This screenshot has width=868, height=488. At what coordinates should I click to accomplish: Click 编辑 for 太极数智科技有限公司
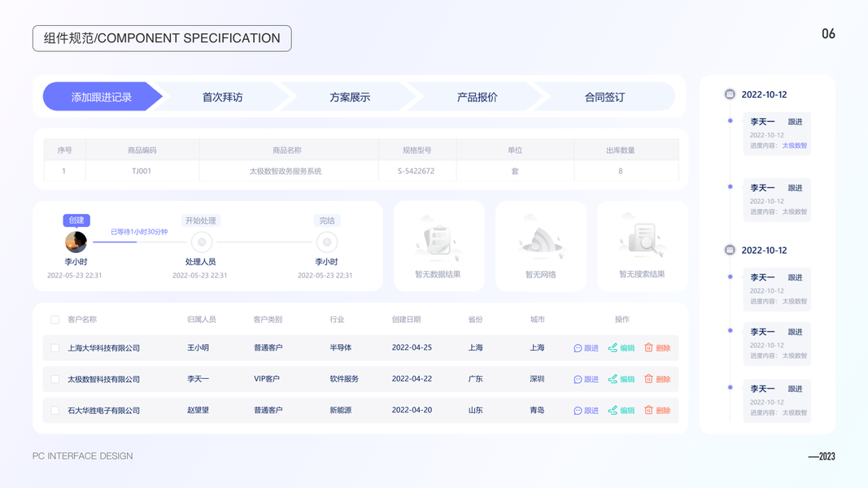pyautogui.click(x=622, y=379)
